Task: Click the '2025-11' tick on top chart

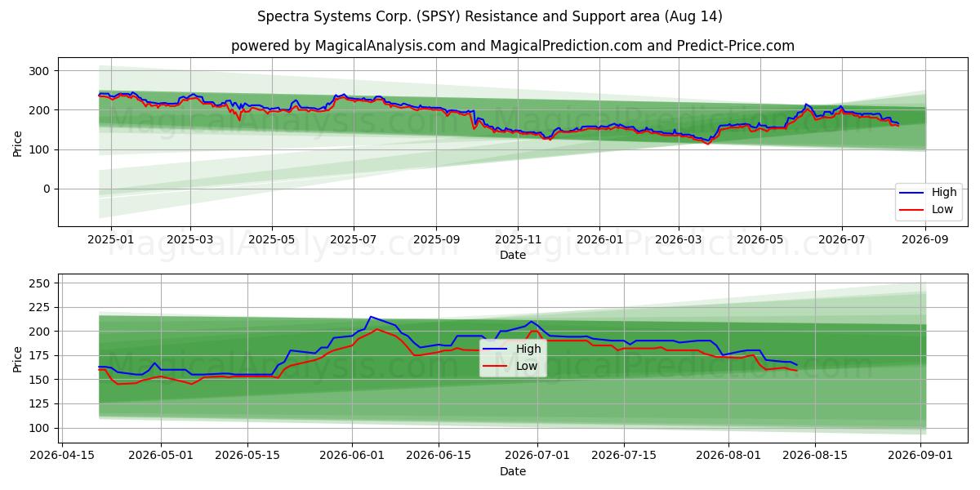Action: (x=518, y=240)
